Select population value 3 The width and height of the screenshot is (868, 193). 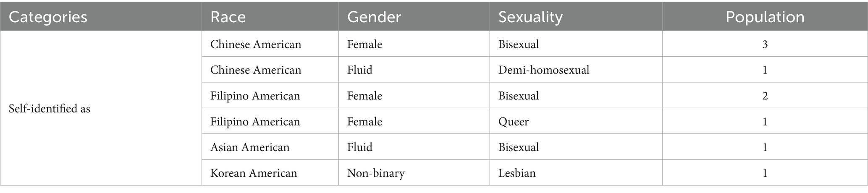click(x=765, y=44)
